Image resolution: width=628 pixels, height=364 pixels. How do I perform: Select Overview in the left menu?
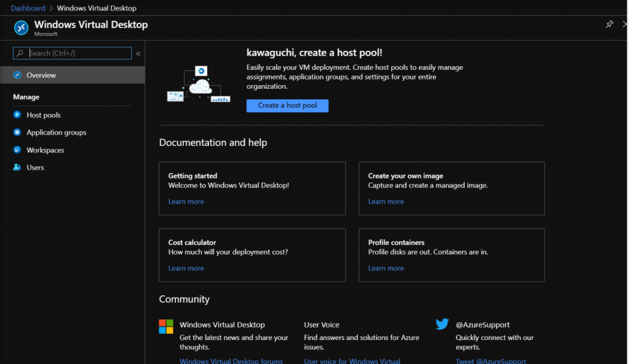(41, 75)
